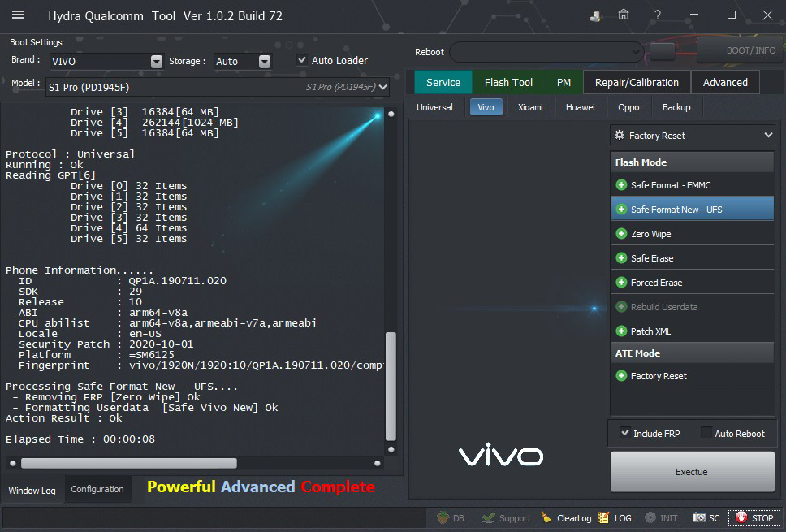The image size is (786, 532).
Task: Click the Flash Mode section header
Action: [693, 162]
